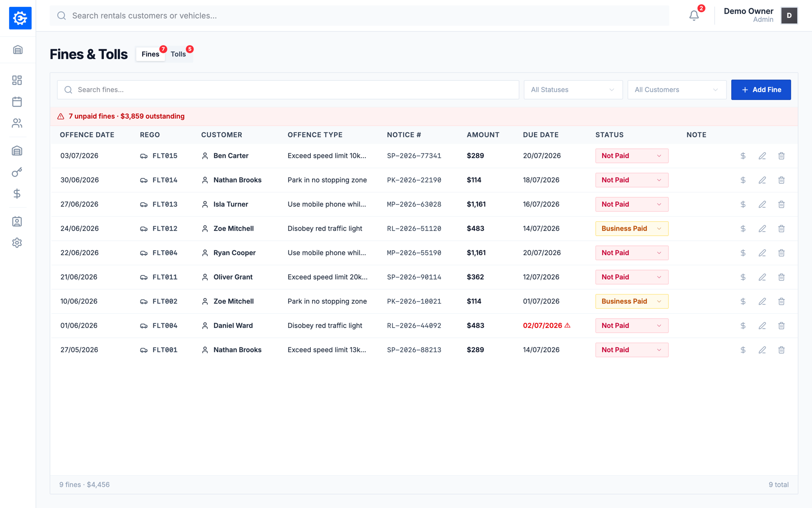Edit Oliver Grant's fine with pencil icon

762,277
